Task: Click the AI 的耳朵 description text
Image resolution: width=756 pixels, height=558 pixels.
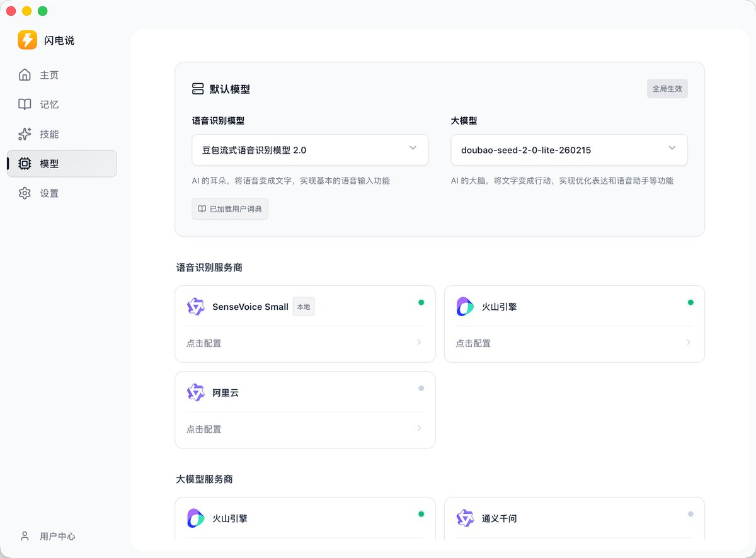Action: tap(291, 181)
